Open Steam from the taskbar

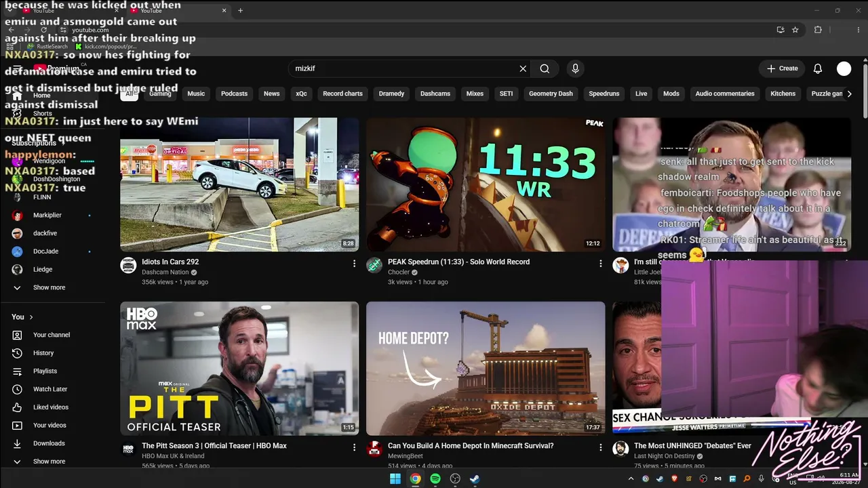(x=475, y=479)
